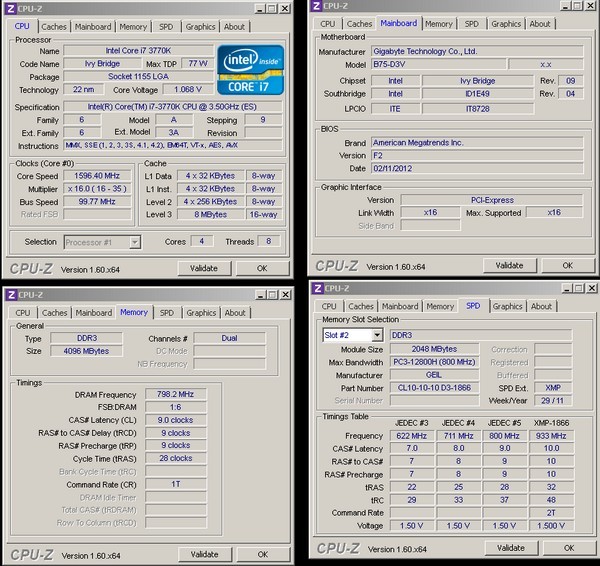Go to Graphics tab in the Memory window
Image resolution: width=600 pixels, height=566 pixels.
pyautogui.click(x=201, y=313)
